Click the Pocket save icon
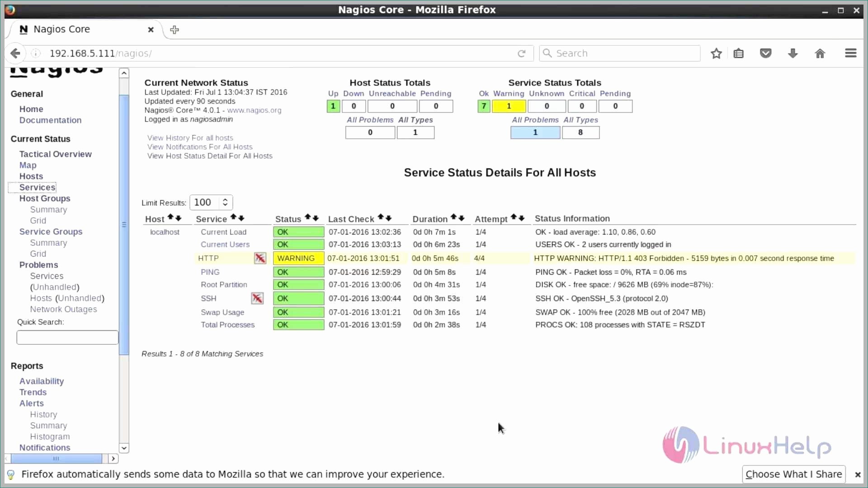The image size is (868, 488). 765,53
